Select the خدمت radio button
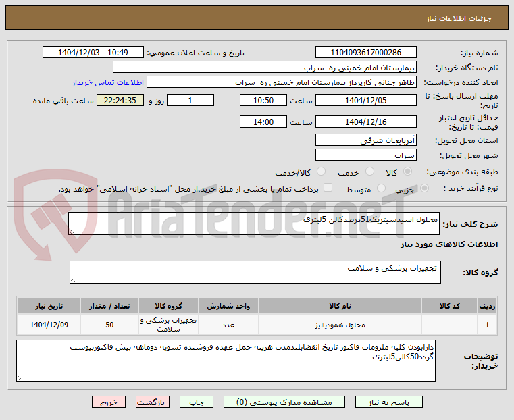Viewport: 514px width, 420px height. tap(369, 172)
